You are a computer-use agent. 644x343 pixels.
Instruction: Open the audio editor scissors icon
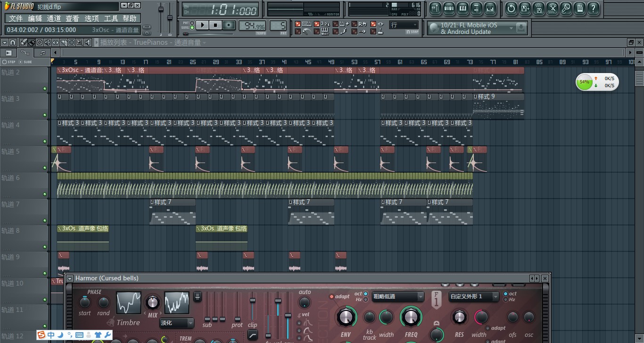pyautogui.click(x=552, y=8)
